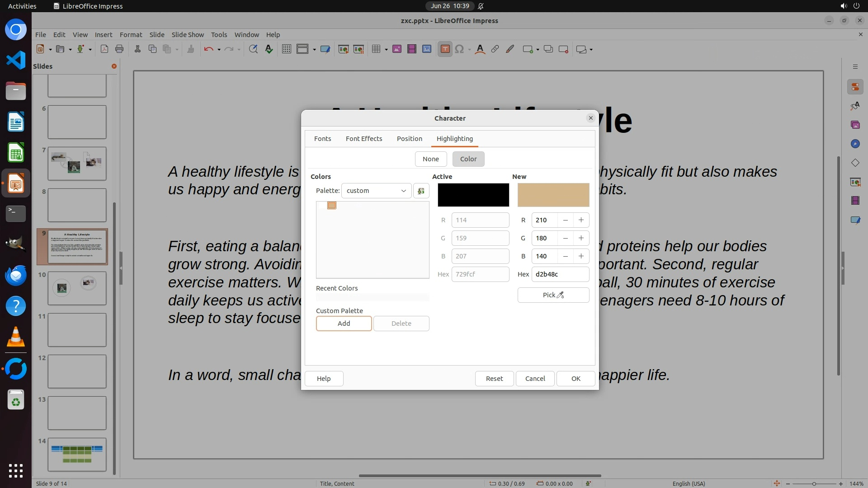Click the Insert Table toolbar icon
Viewport: 868px width, 488px height.
pos(376,49)
